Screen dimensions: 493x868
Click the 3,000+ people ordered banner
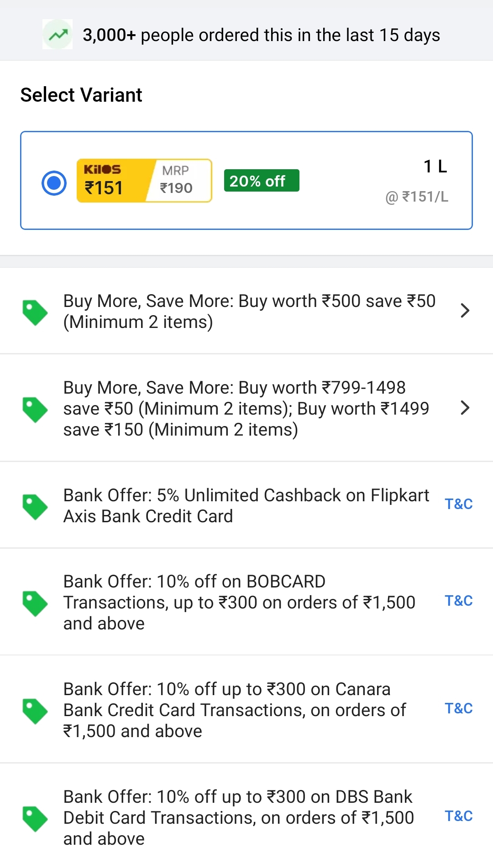click(x=246, y=34)
